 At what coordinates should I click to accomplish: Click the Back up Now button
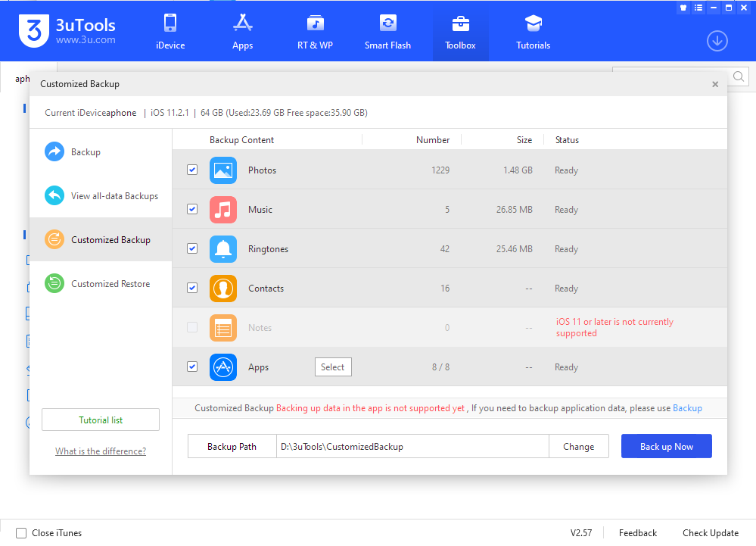(666, 447)
